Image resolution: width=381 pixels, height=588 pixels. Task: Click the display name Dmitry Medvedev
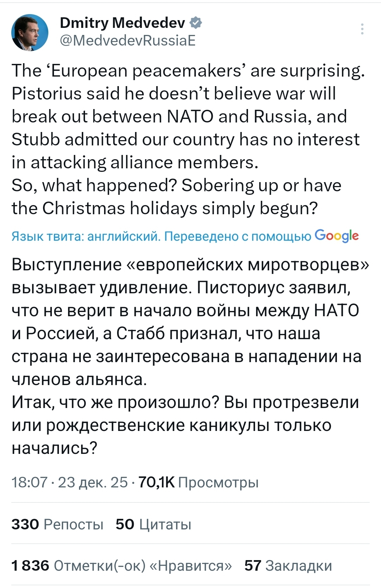[x=122, y=23]
